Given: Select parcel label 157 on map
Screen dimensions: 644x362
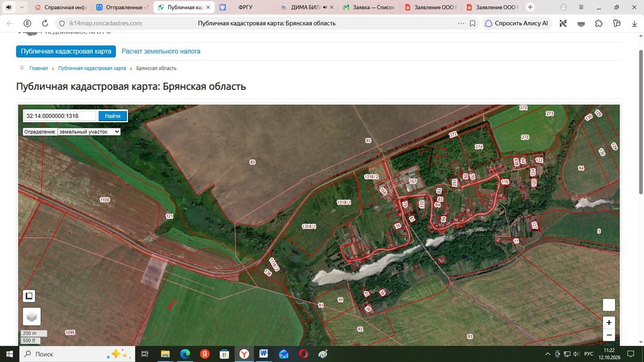Looking at the screenshot, I should click(413, 181).
